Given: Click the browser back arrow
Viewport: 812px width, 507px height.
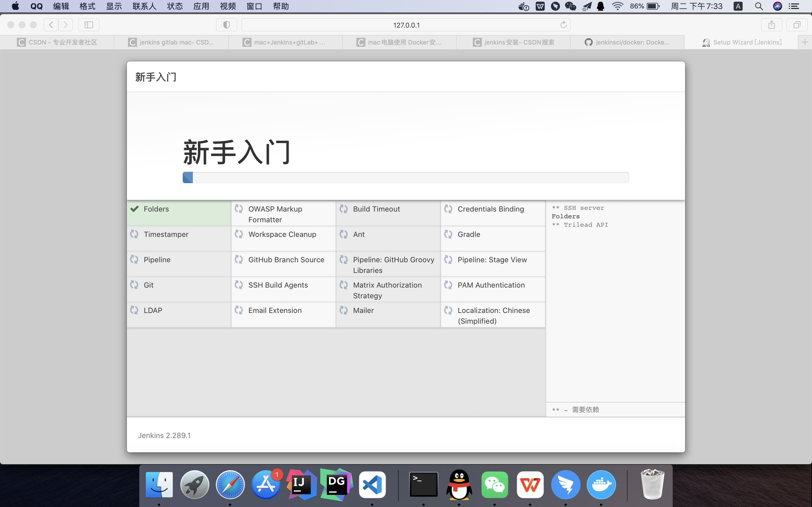Looking at the screenshot, I should (51, 25).
